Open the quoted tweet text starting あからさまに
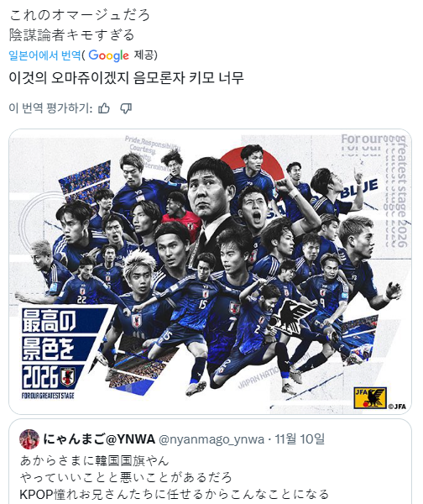The image size is (423, 504). click(x=175, y=477)
